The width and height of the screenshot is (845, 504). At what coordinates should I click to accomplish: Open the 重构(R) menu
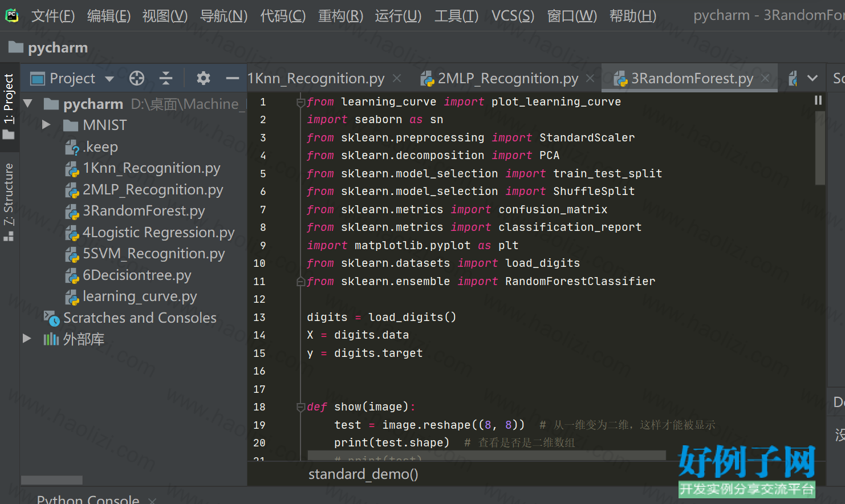pyautogui.click(x=340, y=15)
